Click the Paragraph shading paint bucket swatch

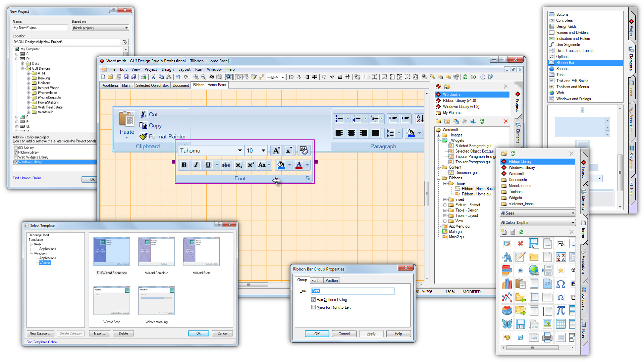411,133
